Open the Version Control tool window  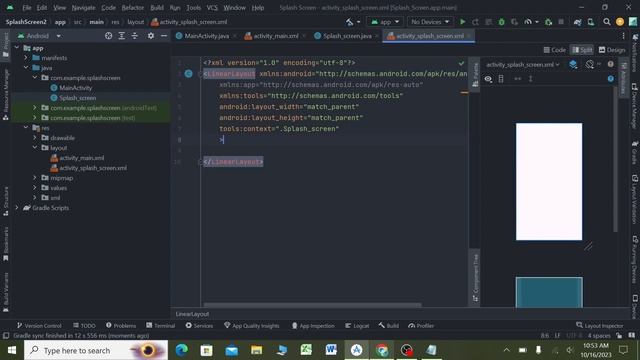[x=39, y=325]
